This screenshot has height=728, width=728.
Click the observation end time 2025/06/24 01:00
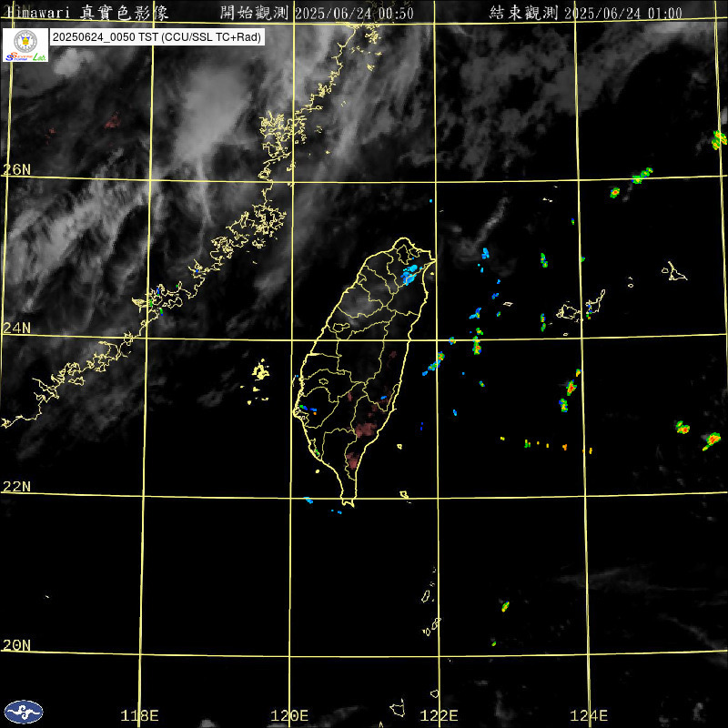click(623, 13)
